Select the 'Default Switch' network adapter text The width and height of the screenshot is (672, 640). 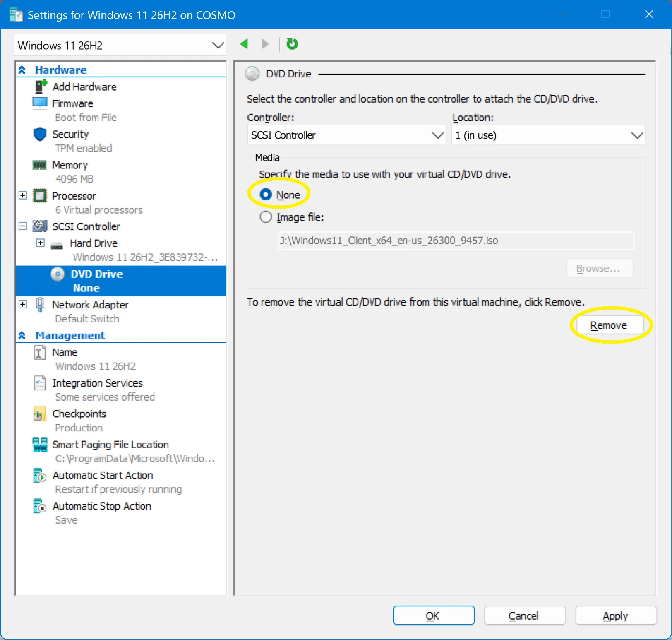click(87, 319)
